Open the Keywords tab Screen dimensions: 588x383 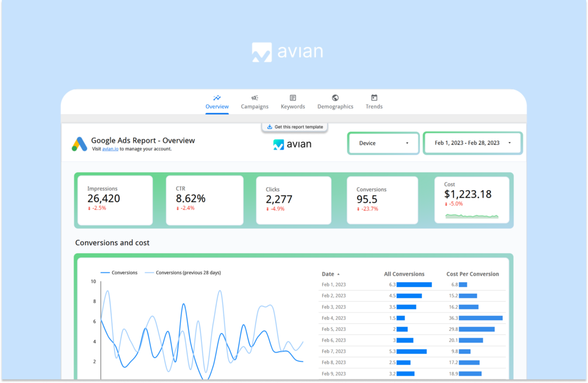pos(293,102)
